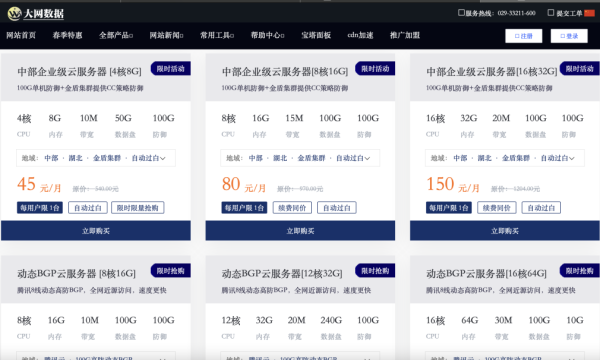Click 自动过白 tag on 45元 card
The height and width of the screenshot is (360, 600).
[88, 208]
